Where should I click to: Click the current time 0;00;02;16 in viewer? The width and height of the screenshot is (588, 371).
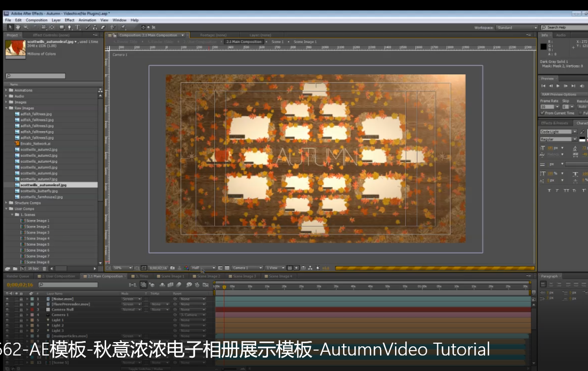click(158, 268)
